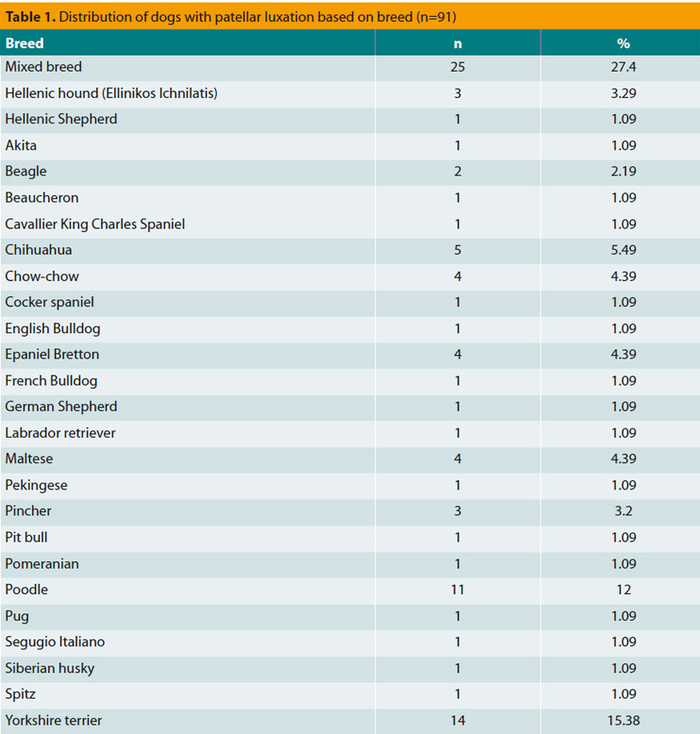The image size is (700, 734).
Task: Click the 'Beaucheron' breed cell
Action: click(41, 197)
